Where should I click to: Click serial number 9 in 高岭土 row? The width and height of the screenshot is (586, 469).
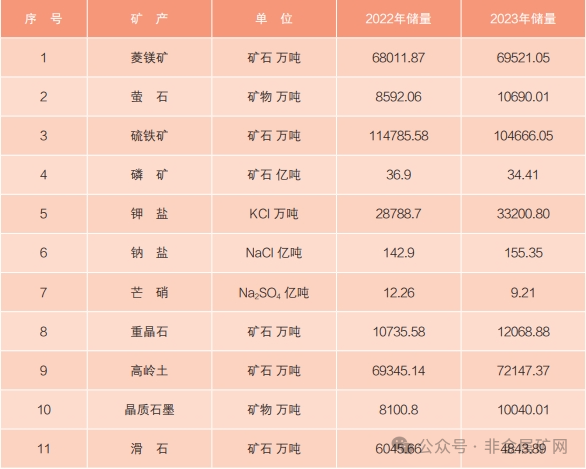tap(44, 371)
